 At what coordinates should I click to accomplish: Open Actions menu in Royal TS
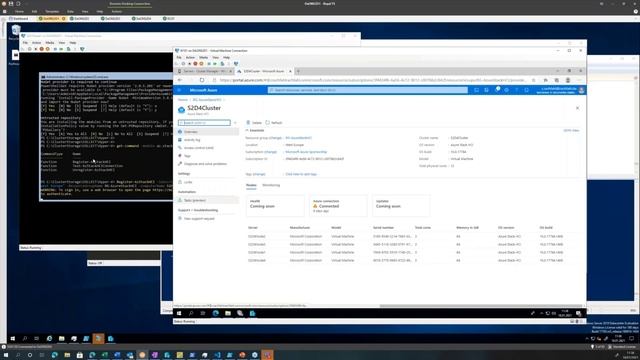tap(117, 11)
